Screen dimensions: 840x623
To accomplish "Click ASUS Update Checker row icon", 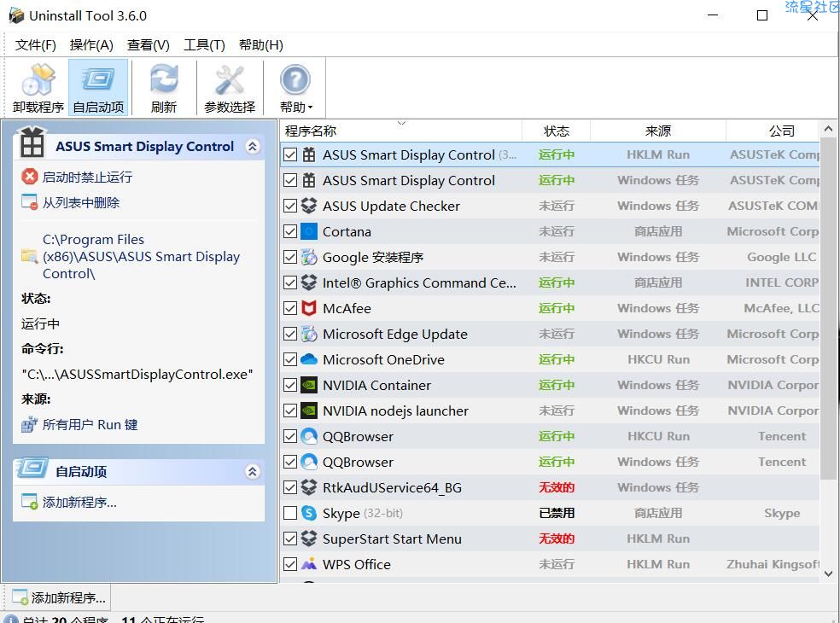I will tap(308, 206).
